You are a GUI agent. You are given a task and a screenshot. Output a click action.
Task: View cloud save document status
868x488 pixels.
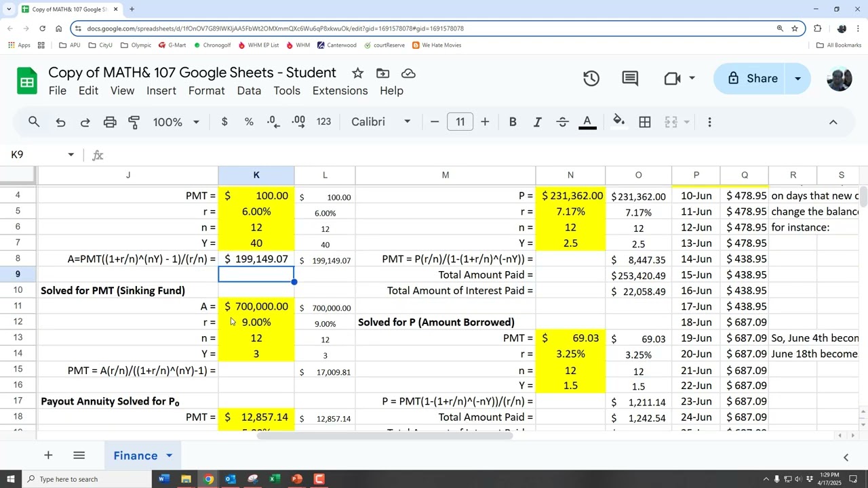pos(408,73)
